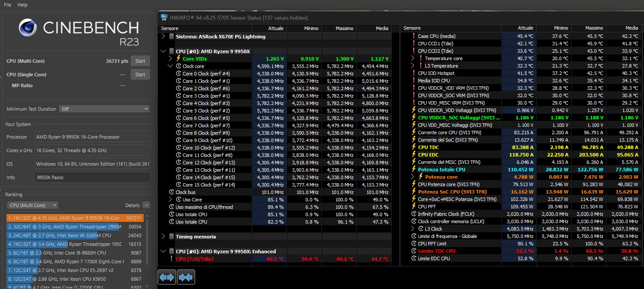Select the Intel Xeon CPU X5650 ranking row
Image resolution: width=644 pixels, height=289 pixels.
[x=75, y=279]
